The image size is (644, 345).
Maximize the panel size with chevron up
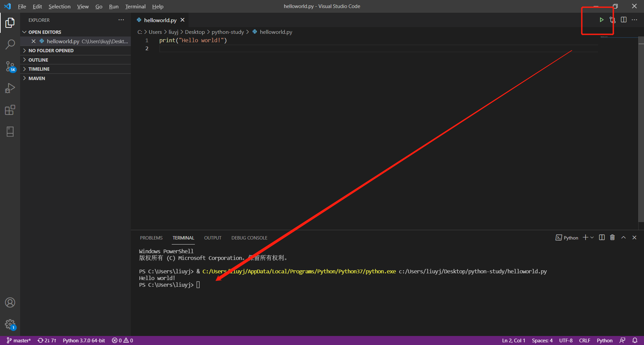624,237
